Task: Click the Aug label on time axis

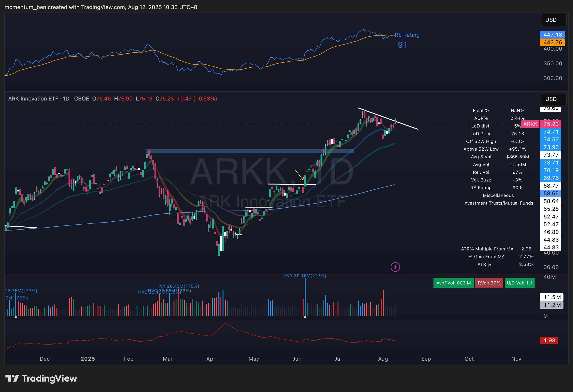Action: (x=383, y=359)
